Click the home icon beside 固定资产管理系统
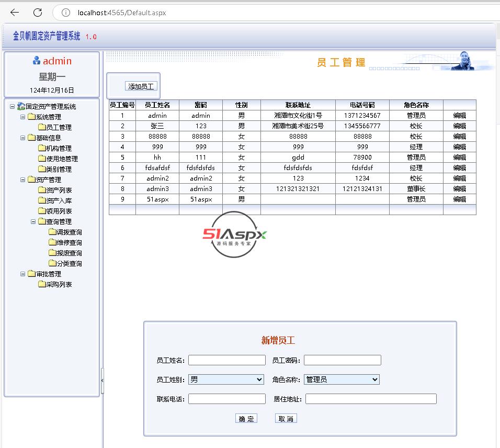 (x=21, y=106)
